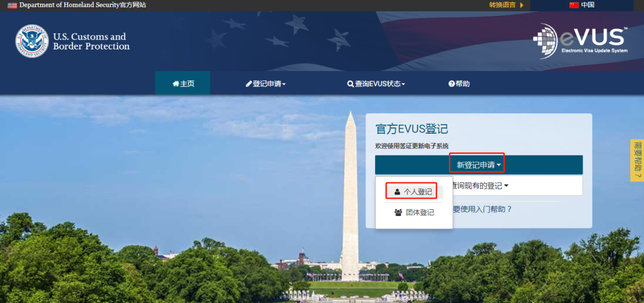Click U.S. Customs and Border Protection text

[x=91, y=42]
